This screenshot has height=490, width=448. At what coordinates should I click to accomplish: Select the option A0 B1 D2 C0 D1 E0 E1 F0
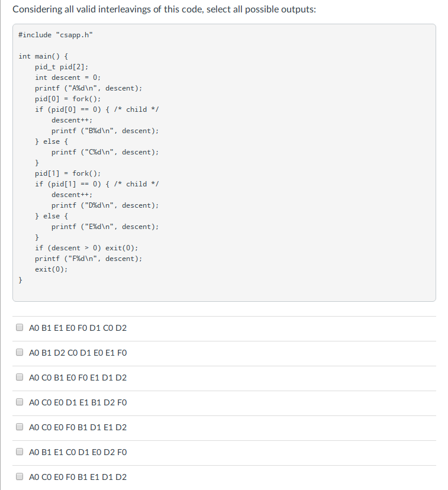coord(20,352)
